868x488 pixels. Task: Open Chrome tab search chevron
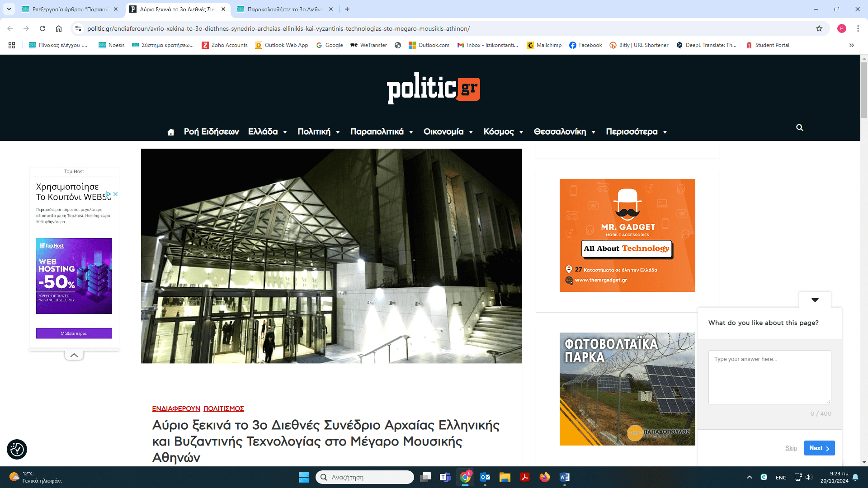tap(9, 9)
